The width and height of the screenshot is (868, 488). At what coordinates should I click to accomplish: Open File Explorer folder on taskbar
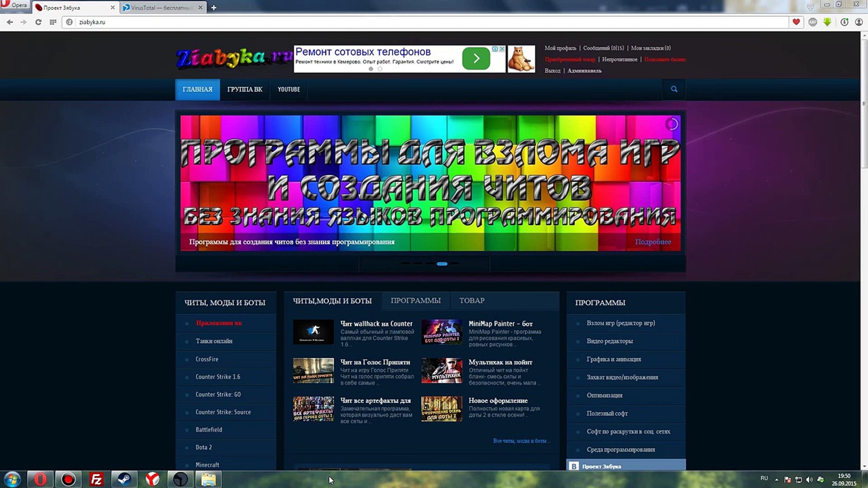208,479
